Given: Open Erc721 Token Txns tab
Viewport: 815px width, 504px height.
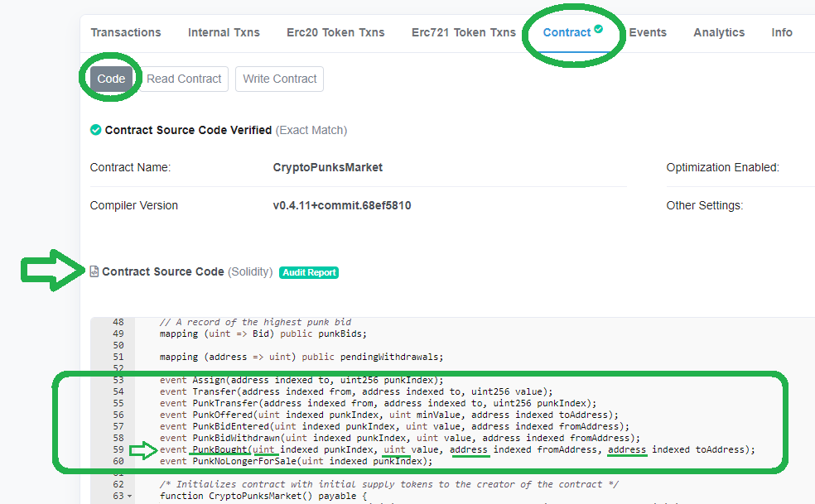Looking at the screenshot, I should coord(463,32).
